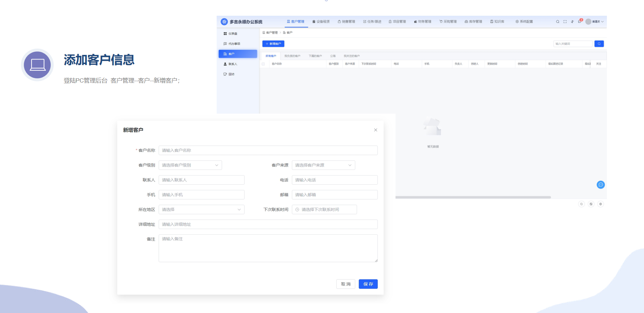The width and height of the screenshot is (644, 313).
Task: Click the gear icon below the table
Action: (x=601, y=204)
